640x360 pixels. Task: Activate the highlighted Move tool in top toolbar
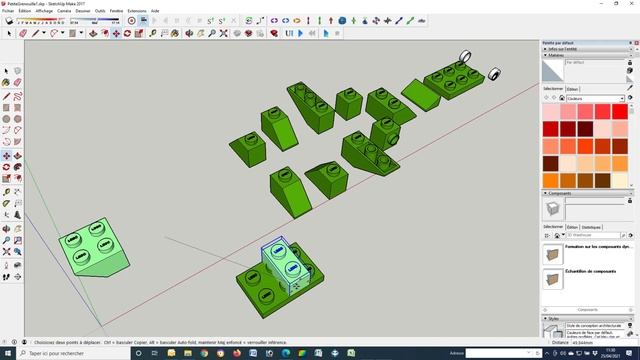pyautogui.click(x=116, y=33)
